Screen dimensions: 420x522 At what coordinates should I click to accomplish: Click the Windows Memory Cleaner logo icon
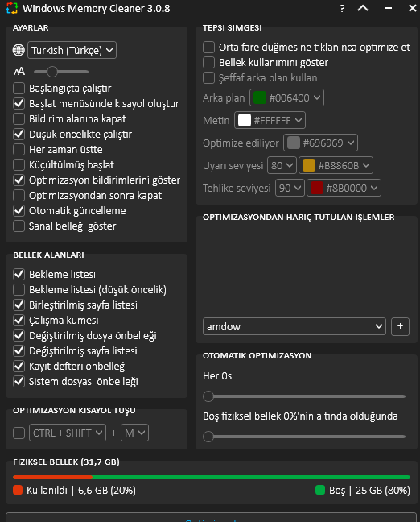coord(12,8)
